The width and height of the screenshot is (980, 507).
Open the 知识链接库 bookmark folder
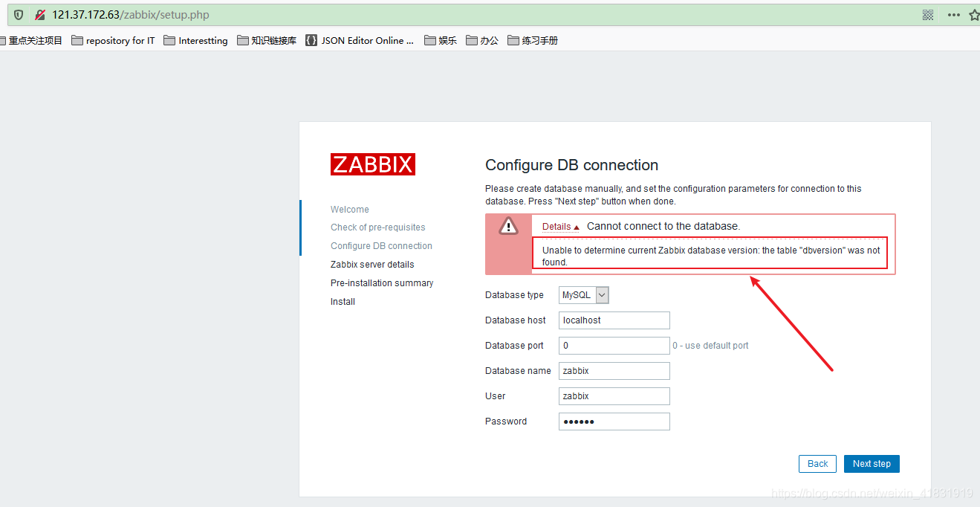pyautogui.click(x=267, y=41)
